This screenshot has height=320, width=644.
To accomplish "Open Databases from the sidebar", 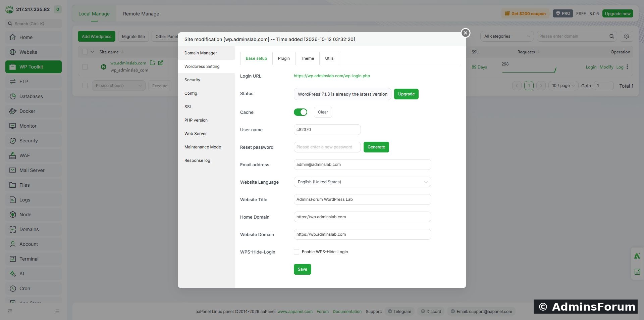I will tap(34, 96).
